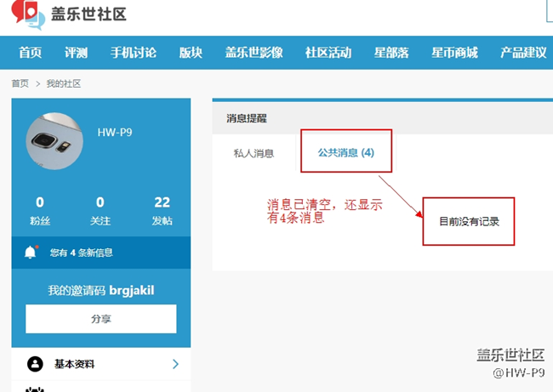Click the HW-P9 profile avatar

click(54, 141)
